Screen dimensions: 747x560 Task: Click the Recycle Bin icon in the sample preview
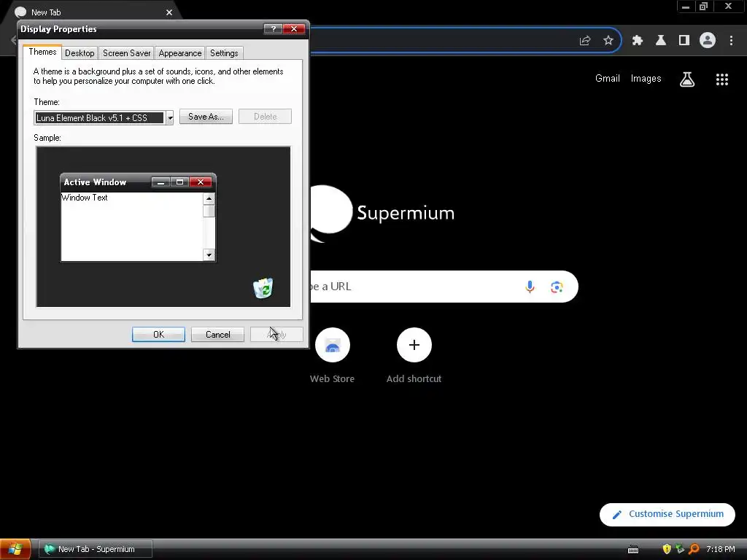pos(263,288)
